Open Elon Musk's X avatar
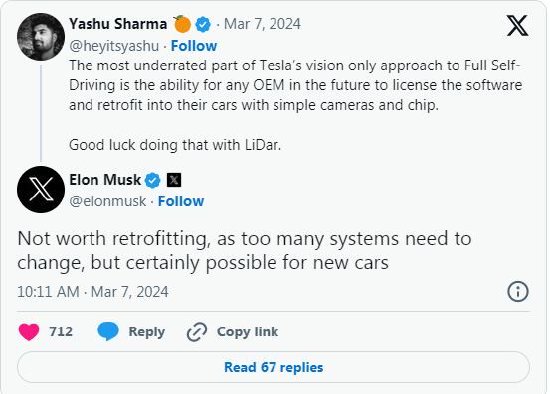 pyautogui.click(x=41, y=189)
